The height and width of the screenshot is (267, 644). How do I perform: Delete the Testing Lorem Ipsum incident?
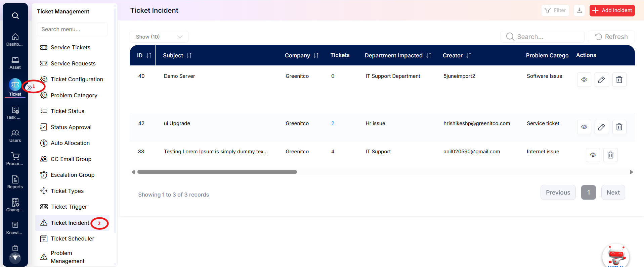click(x=610, y=155)
